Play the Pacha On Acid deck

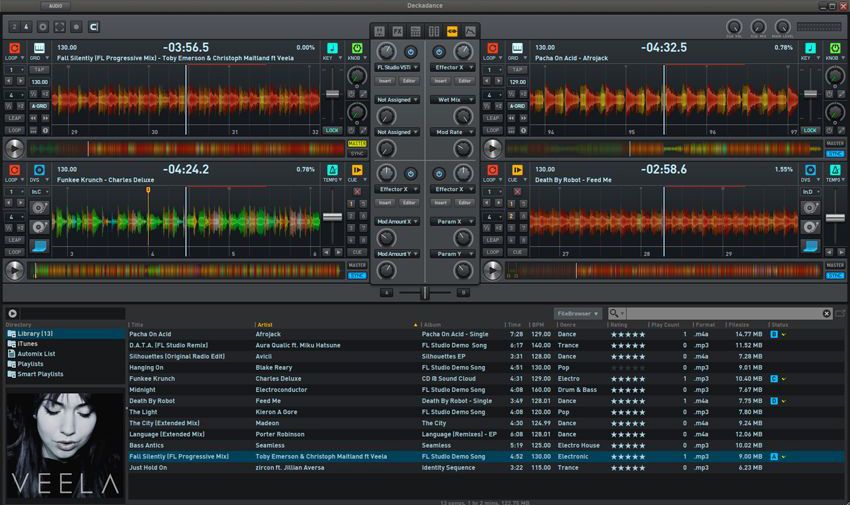tap(492, 148)
